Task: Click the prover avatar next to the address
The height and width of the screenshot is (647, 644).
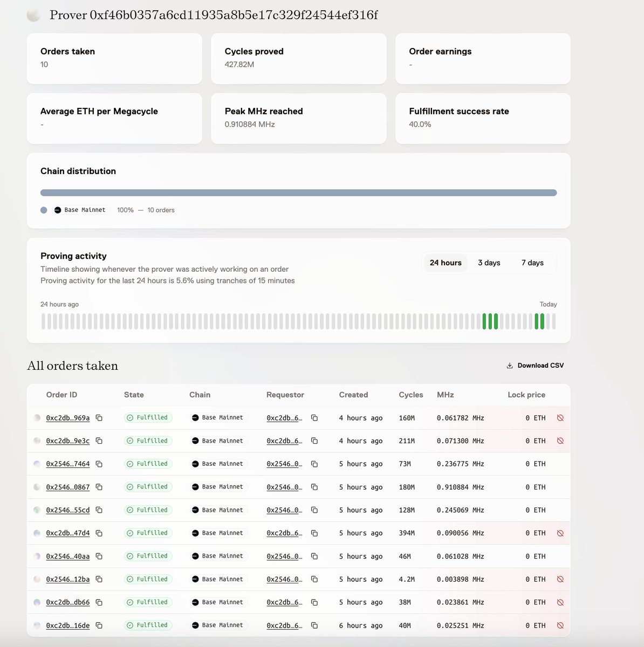Action: [x=33, y=16]
